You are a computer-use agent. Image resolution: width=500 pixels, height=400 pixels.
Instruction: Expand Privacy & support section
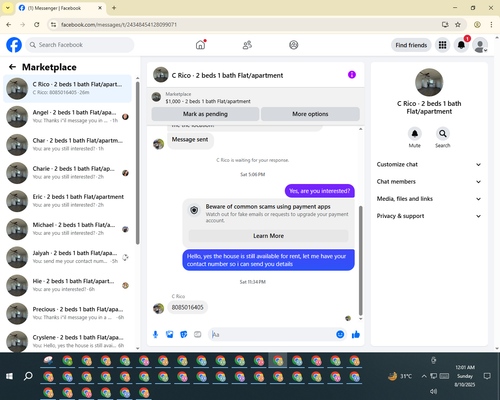[x=429, y=216]
